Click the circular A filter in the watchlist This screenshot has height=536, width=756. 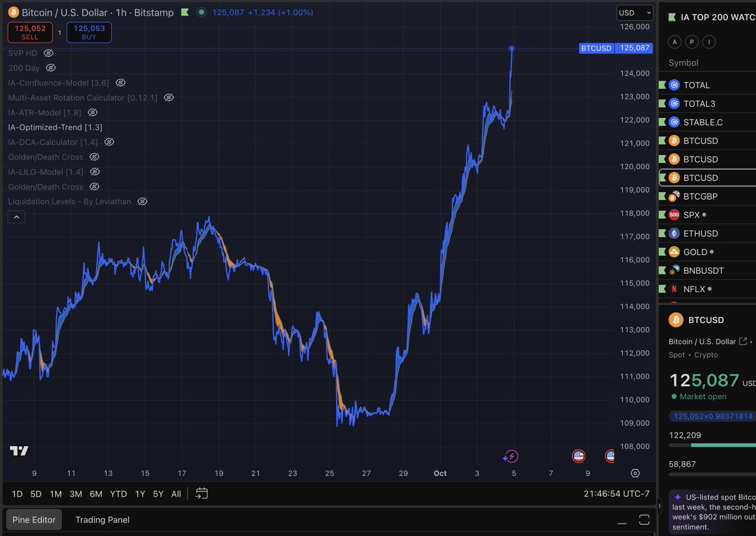point(675,42)
